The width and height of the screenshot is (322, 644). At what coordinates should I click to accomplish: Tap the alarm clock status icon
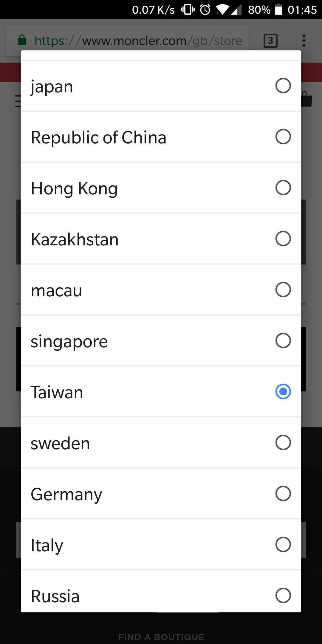pyautogui.click(x=205, y=10)
